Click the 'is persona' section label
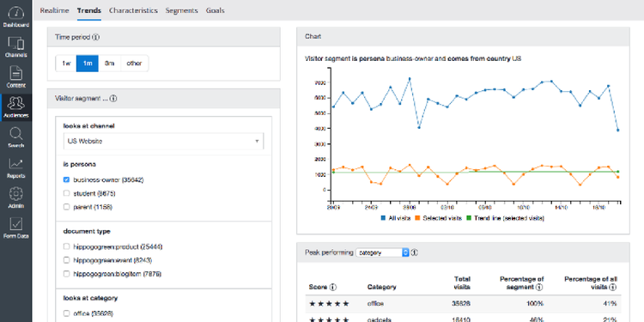This screenshot has width=644, height=322. (80, 164)
